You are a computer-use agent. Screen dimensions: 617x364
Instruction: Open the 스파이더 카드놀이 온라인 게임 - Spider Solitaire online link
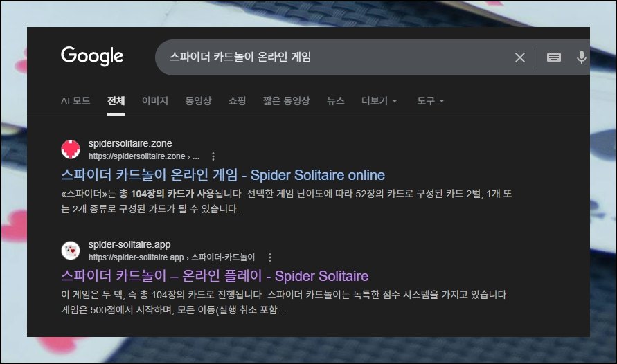click(223, 175)
